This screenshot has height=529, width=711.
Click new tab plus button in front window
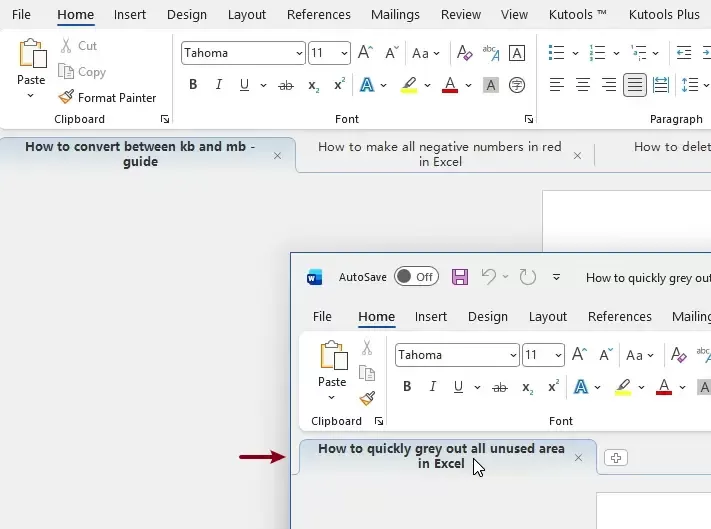(x=616, y=458)
